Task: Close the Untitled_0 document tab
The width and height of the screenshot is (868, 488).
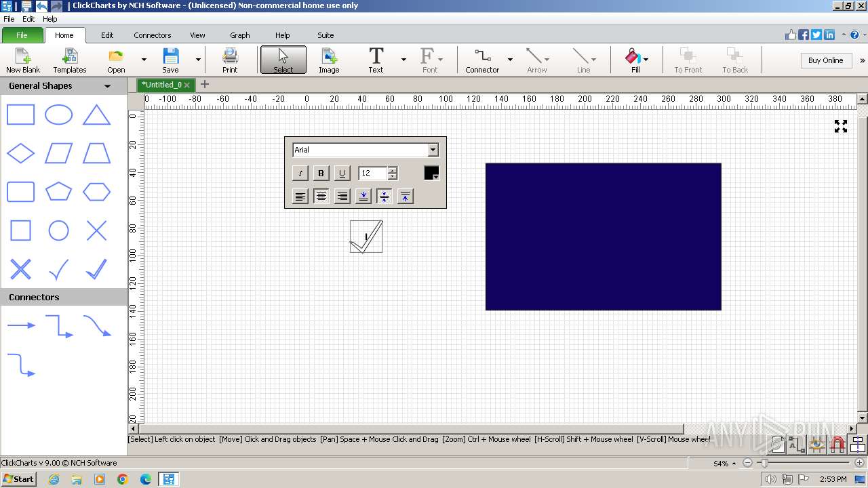Action: click(187, 85)
